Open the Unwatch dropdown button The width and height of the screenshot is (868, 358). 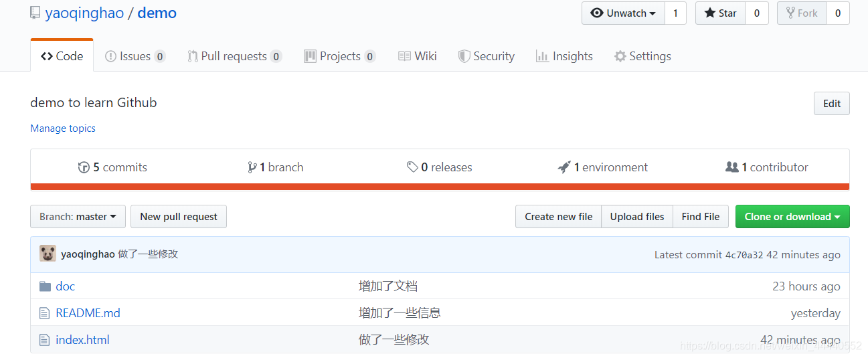point(623,13)
